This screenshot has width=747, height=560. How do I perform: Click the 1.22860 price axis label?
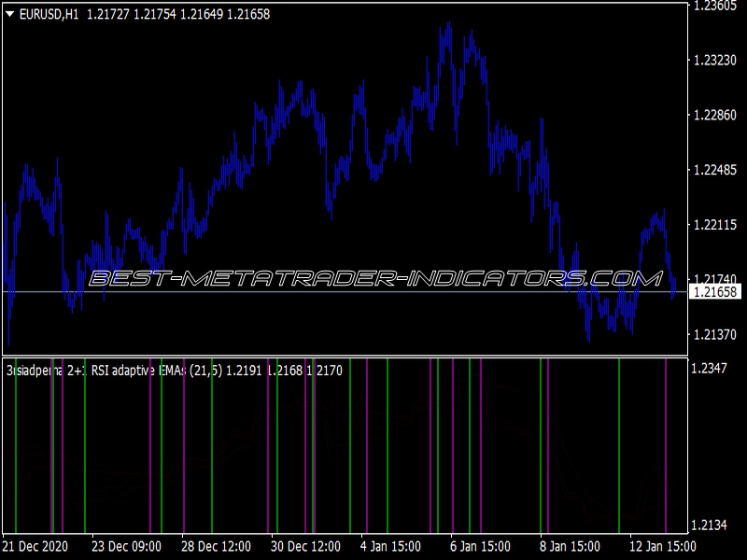coord(715,115)
